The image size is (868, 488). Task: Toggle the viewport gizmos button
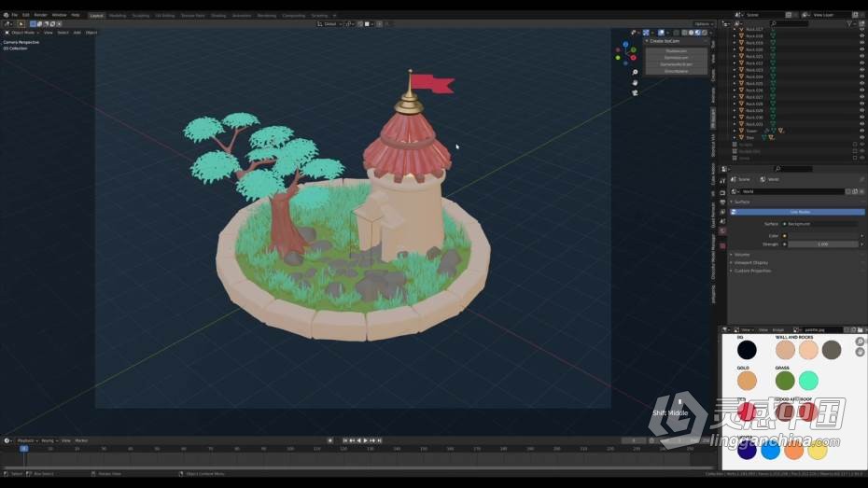coord(646,33)
